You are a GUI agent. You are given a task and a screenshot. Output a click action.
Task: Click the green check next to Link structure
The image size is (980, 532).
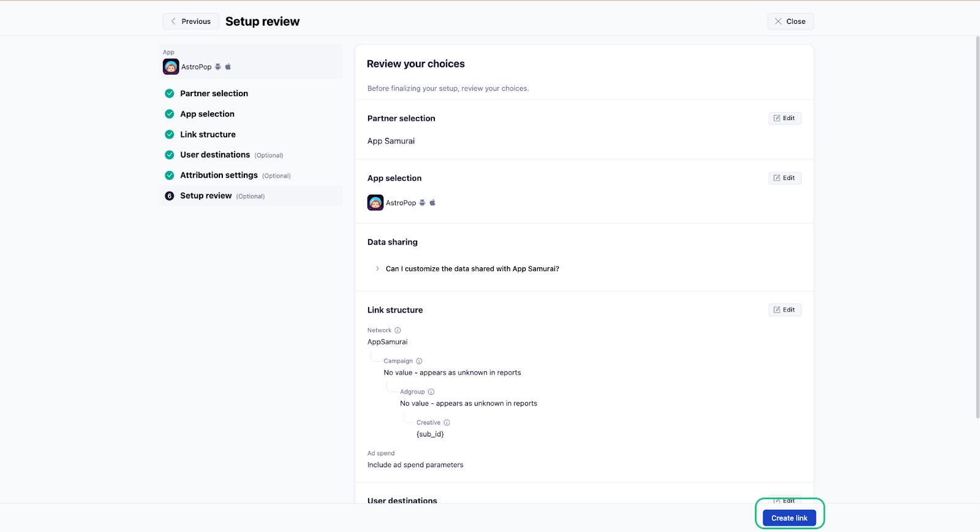pos(170,134)
